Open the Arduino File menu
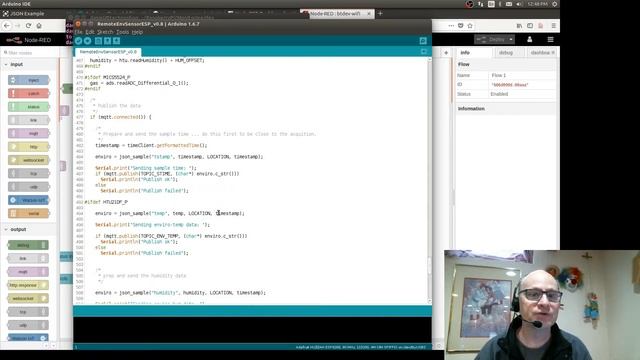The image size is (640, 360). click(x=78, y=32)
